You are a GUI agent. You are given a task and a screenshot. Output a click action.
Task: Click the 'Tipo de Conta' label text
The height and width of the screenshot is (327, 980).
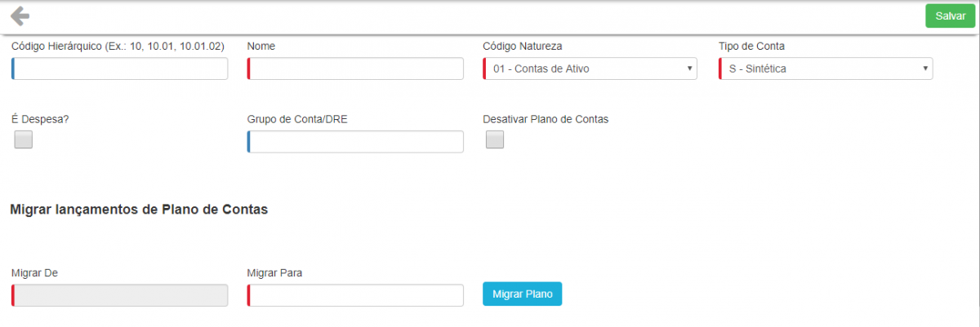[x=751, y=46]
